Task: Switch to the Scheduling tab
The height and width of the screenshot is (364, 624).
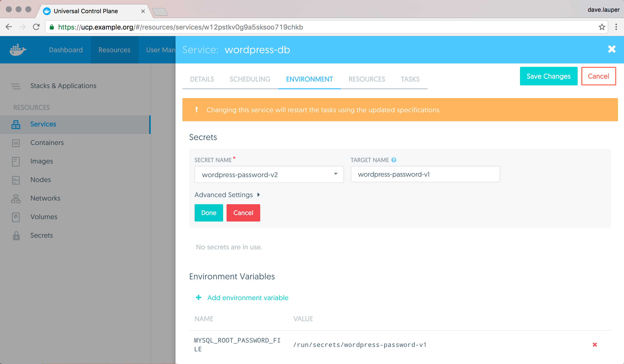Action: [x=250, y=79]
